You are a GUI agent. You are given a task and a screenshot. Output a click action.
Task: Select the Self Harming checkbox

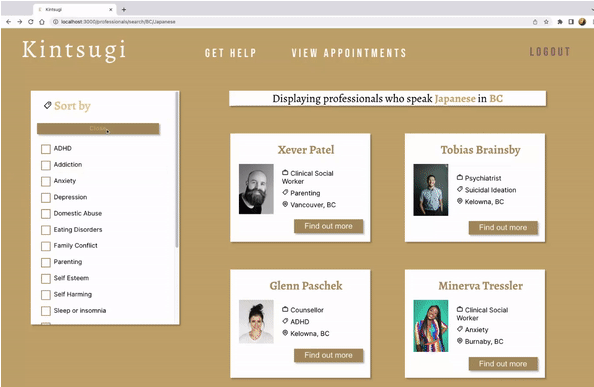(x=46, y=295)
